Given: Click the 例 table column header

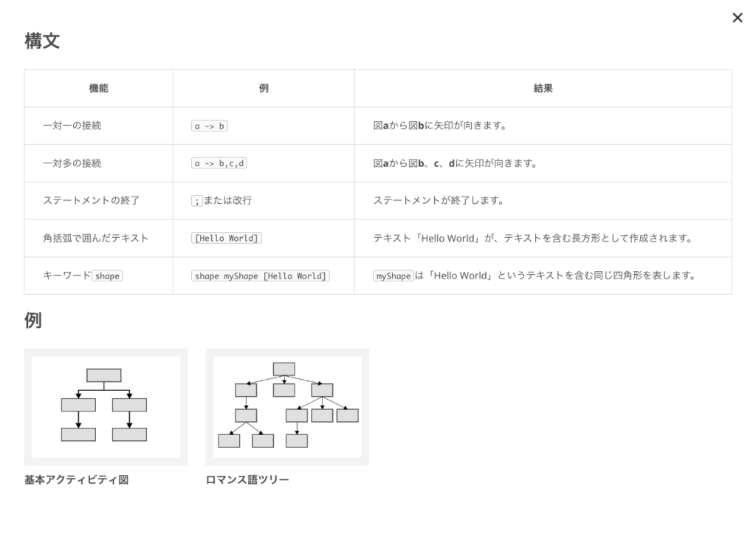Looking at the screenshot, I should coord(264,88).
